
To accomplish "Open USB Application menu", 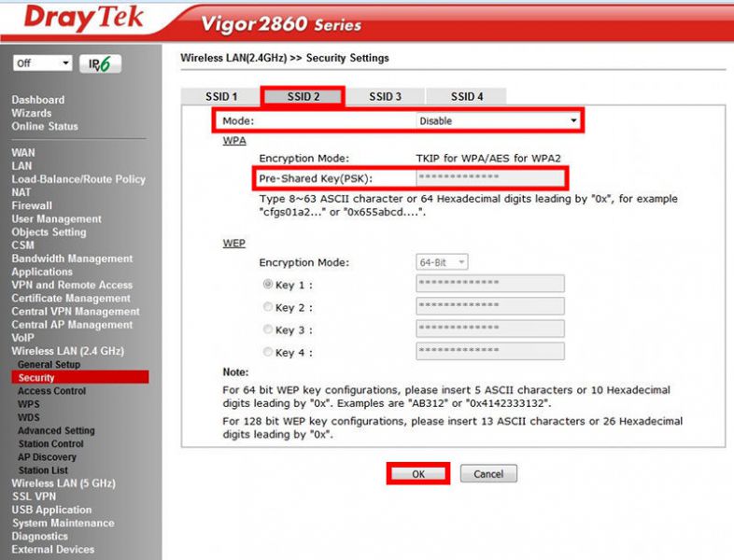I will pos(51,510).
